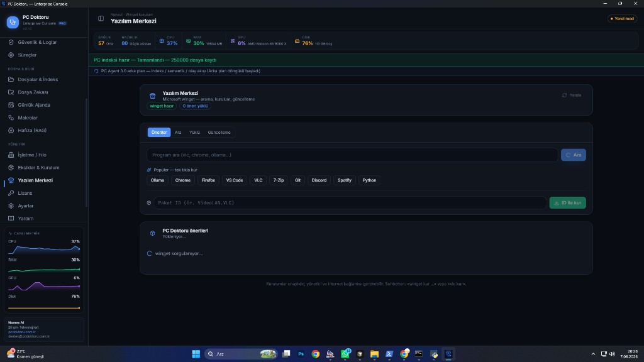644x362 pixels.
Task: Install Ollama from popular chips
Action: point(157,180)
